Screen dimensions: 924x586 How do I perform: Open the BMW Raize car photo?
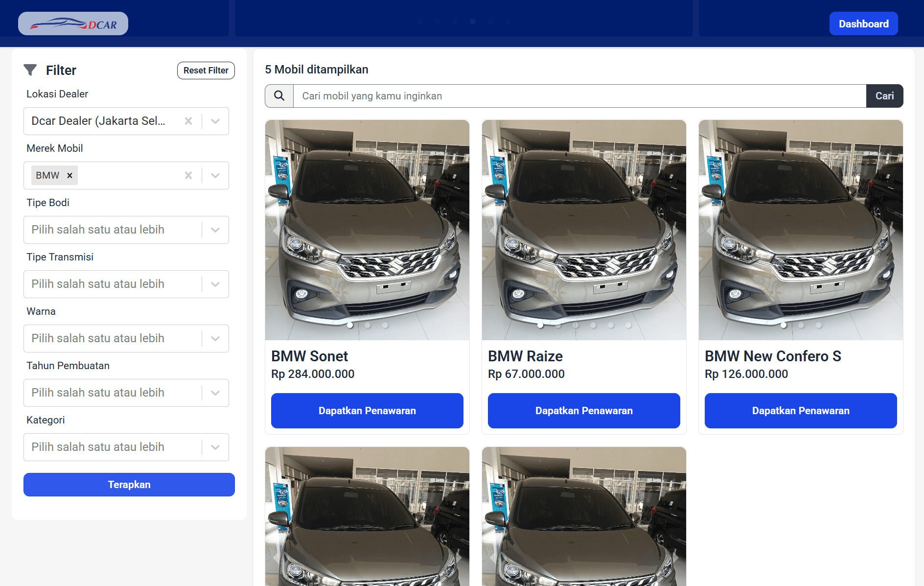pyautogui.click(x=584, y=230)
